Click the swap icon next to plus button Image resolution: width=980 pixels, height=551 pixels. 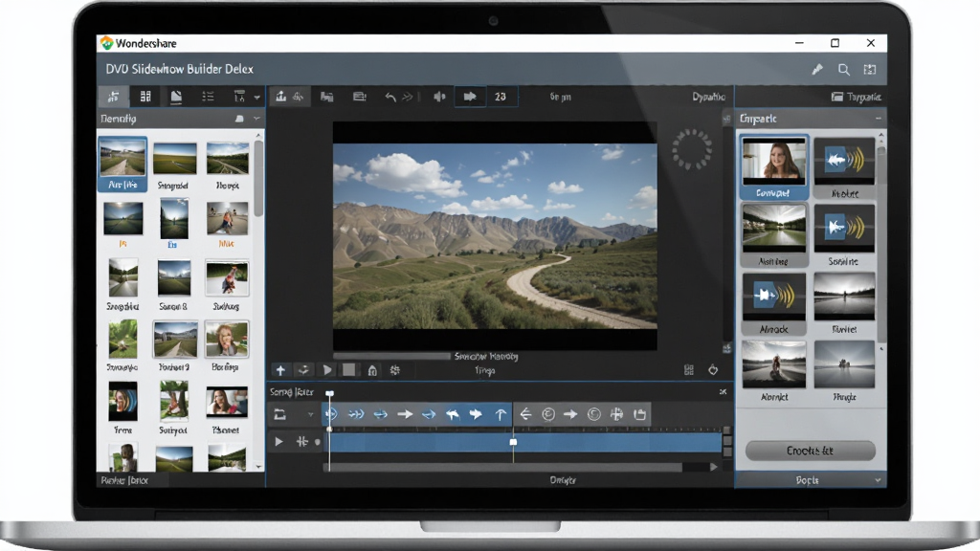(303, 370)
